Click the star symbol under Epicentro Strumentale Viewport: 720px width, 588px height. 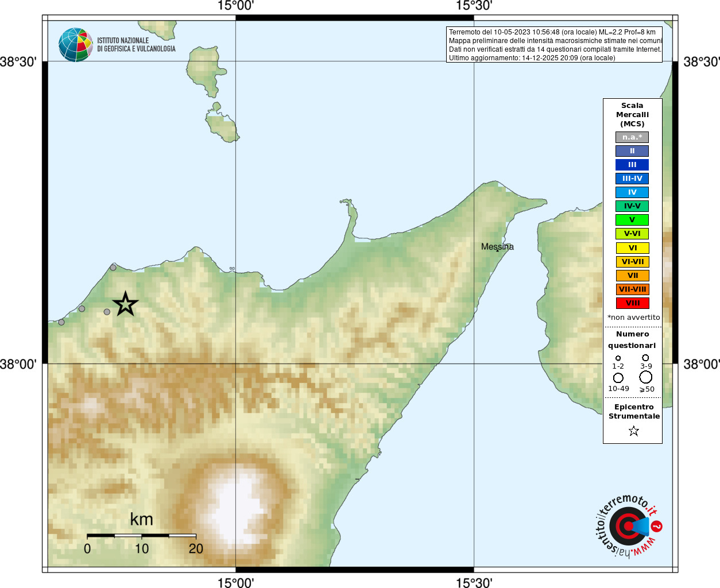pyautogui.click(x=633, y=431)
